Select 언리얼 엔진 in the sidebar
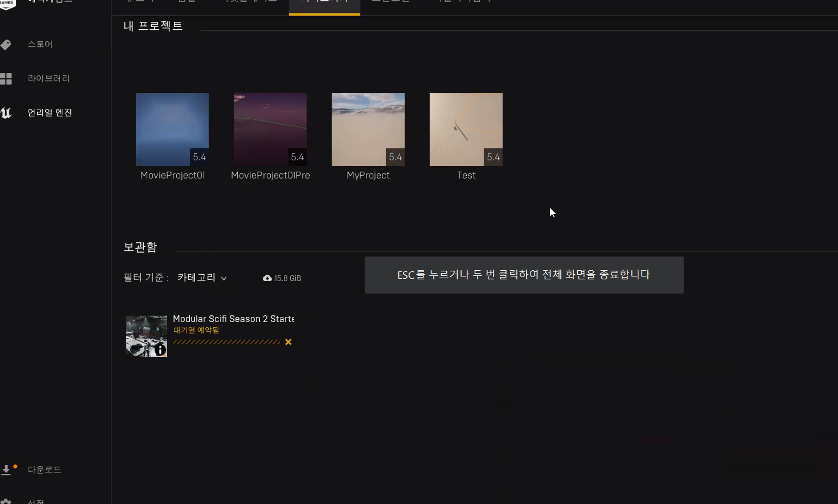This screenshot has width=838, height=504. (50, 113)
